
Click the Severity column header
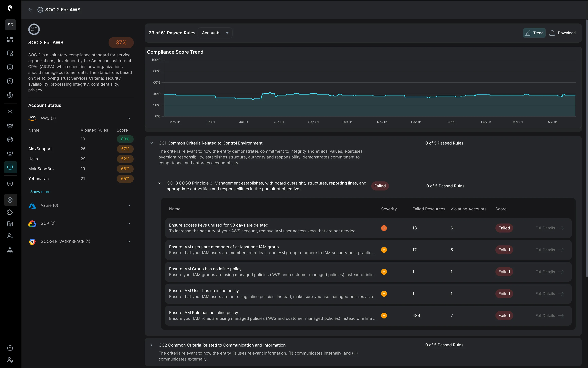tap(389, 209)
